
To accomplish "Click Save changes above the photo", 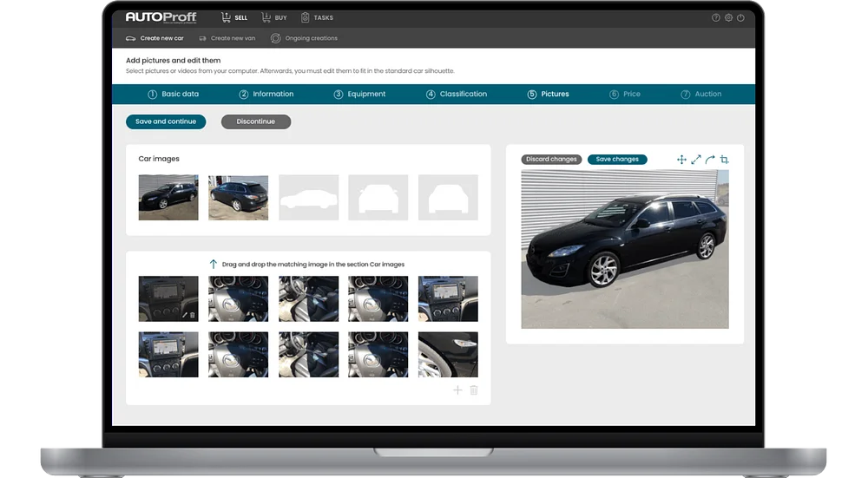I will 617,160.
